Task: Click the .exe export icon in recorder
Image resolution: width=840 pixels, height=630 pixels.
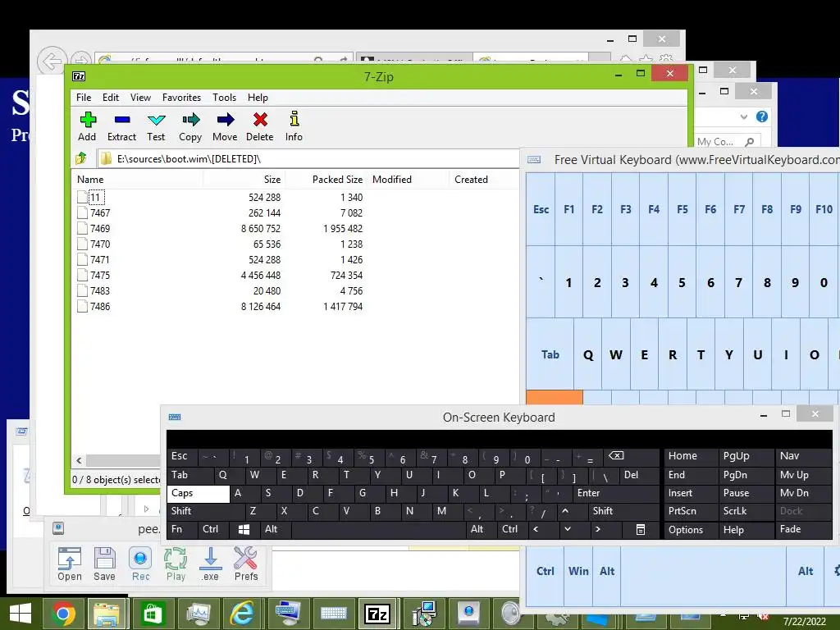Action: coord(210,564)
